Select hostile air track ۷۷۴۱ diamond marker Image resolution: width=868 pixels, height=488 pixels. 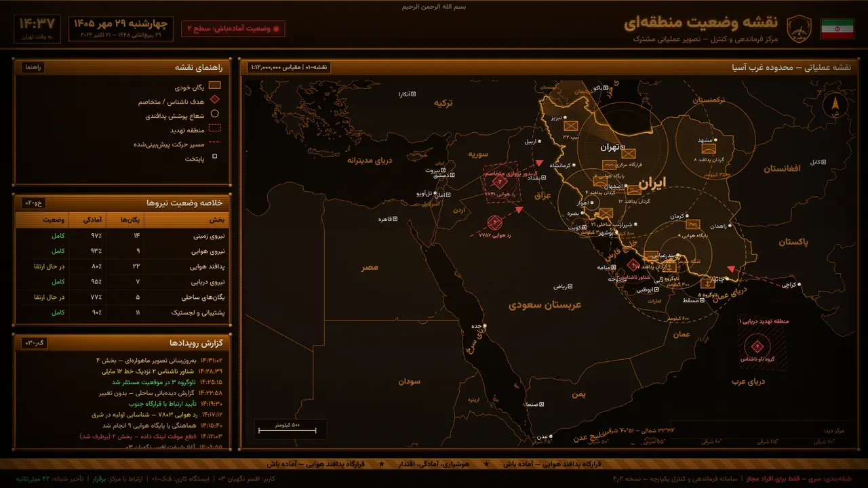[500, 182]
